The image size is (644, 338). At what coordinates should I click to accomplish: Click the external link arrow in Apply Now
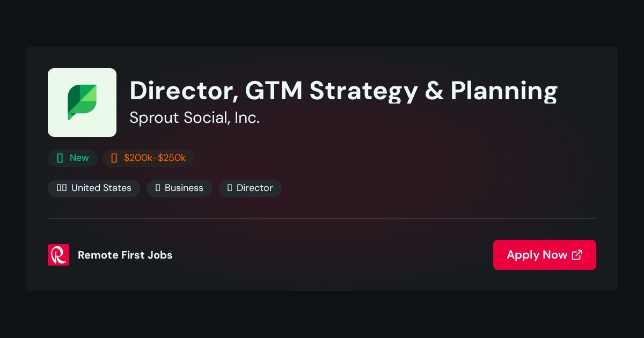pyautogui.click(x=577, y=255)
